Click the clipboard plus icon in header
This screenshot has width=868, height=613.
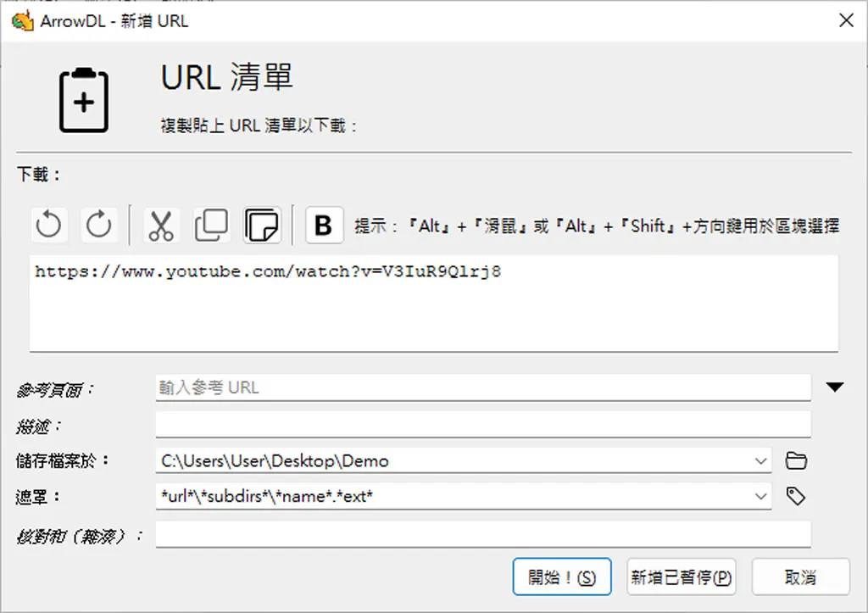(84, 100)
